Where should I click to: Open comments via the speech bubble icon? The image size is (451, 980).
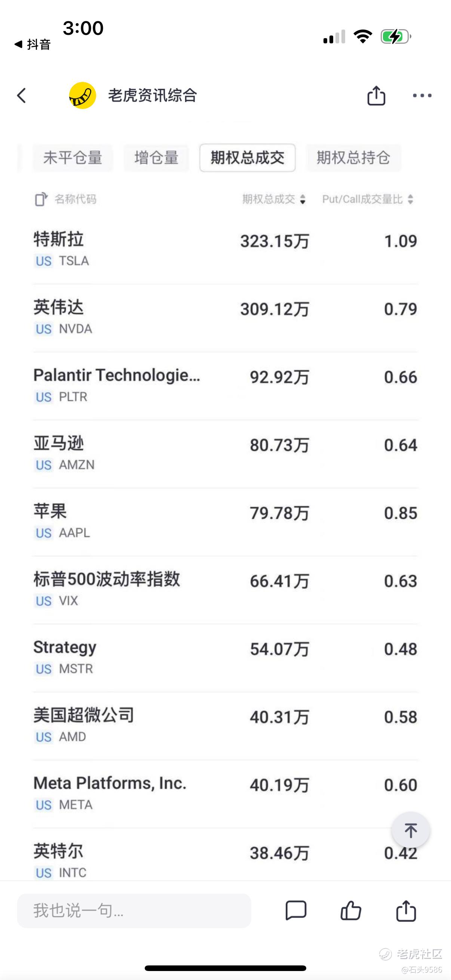tap(296, 910)
